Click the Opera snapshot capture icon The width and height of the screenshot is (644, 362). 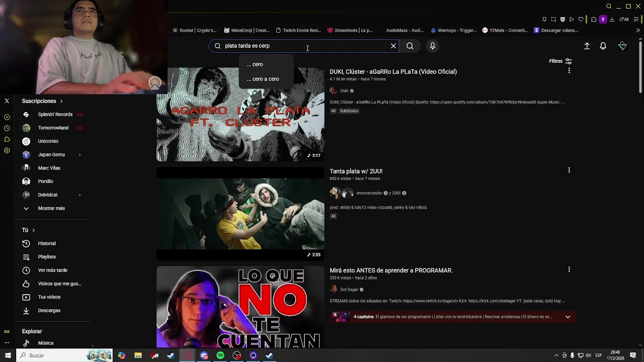coord(553,20)
